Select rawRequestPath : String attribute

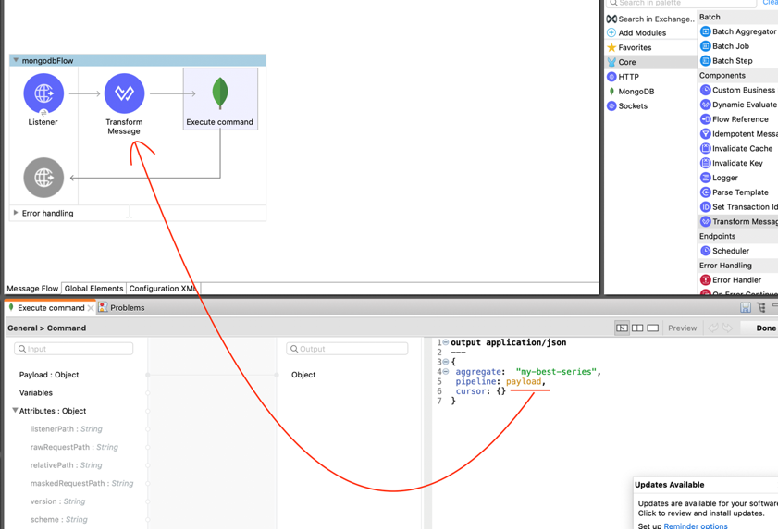[x=74, y=447]
